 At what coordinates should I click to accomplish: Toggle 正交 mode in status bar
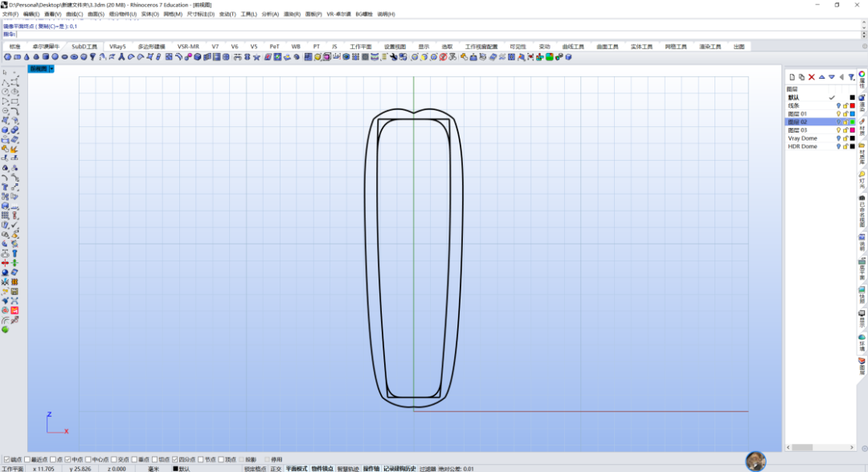[x=276, y=469]
